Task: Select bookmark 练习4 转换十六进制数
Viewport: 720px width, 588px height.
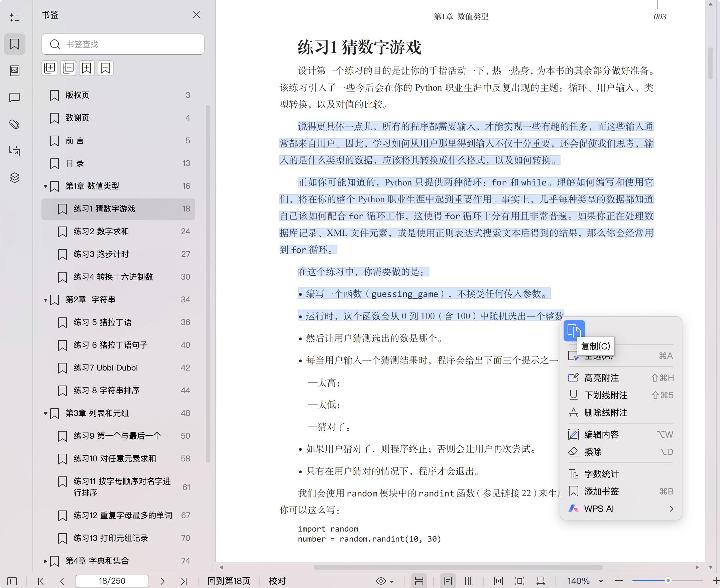Action: pos(118,277)
